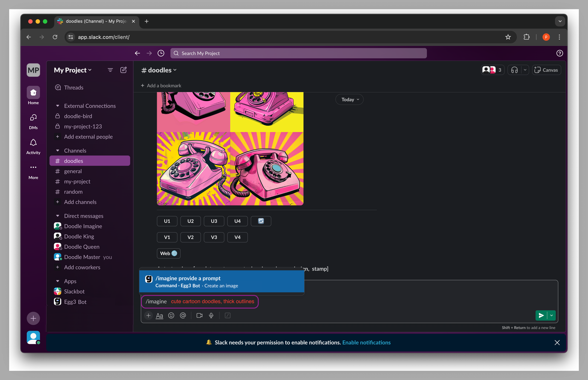588x380 pixels.
Task: Click the U1 upscale button
Action: pos(167,221)
